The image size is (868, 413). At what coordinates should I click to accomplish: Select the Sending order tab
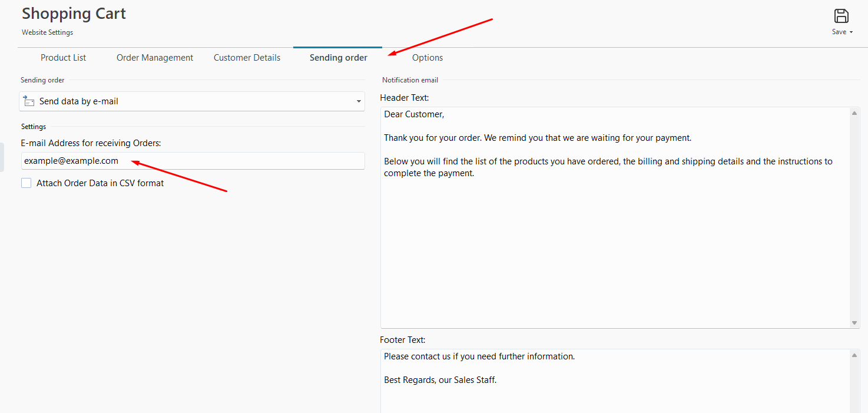338,58
